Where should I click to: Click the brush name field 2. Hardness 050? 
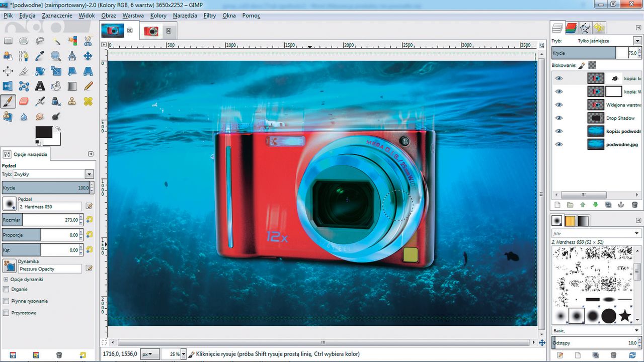50,207
